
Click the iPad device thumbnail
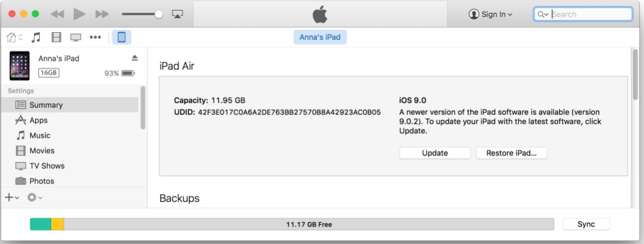20,66
